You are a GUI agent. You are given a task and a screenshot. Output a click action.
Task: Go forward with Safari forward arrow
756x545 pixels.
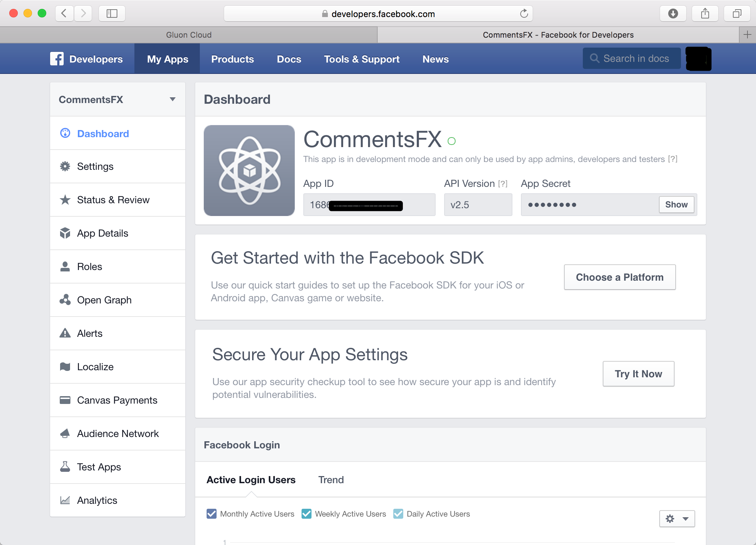click(83, 14)
